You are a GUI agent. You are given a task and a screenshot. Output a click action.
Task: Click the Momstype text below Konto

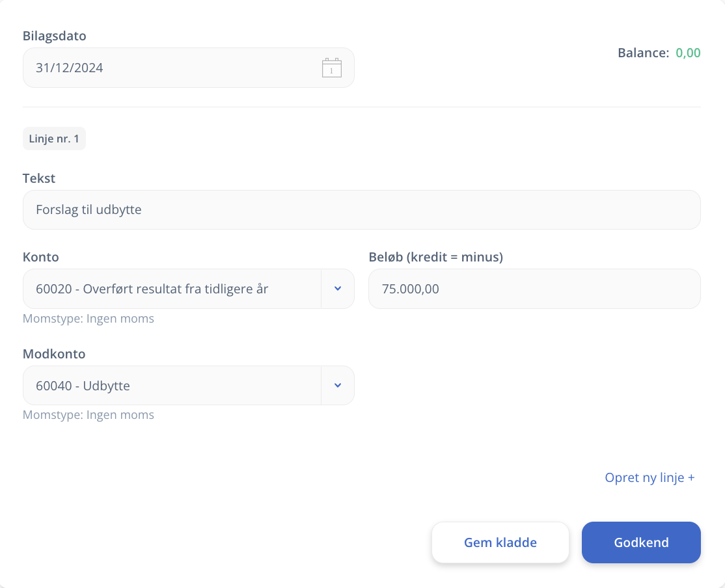tap(89, 319)
